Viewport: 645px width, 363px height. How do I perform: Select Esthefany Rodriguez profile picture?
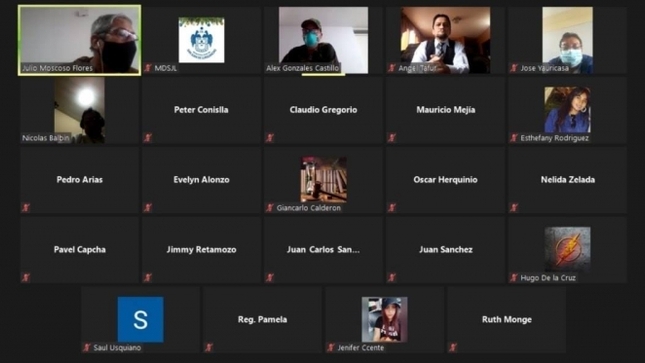tap(568, 109)
